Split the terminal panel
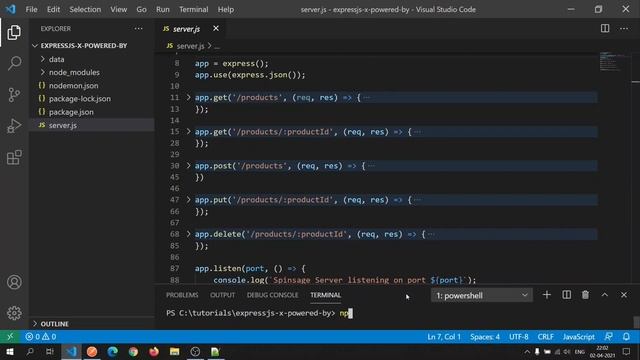The height and width of the screenshot is (360, 640). (x=567, y=295)
